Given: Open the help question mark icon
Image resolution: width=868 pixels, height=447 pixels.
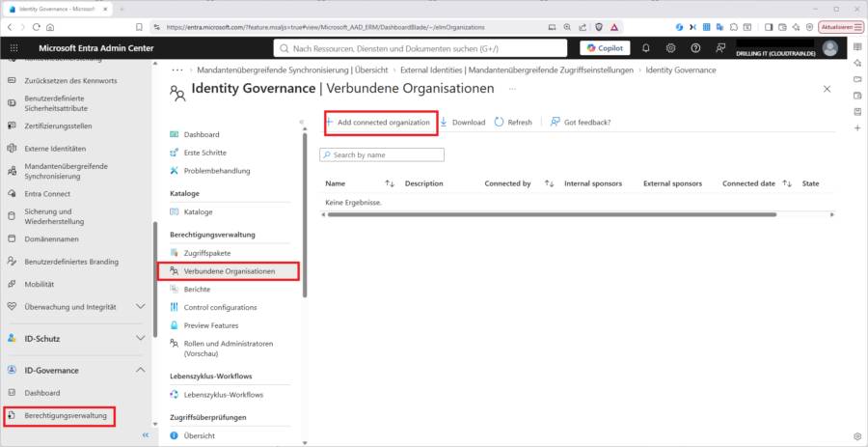Looking at the screenshot, I should (695, 48).
